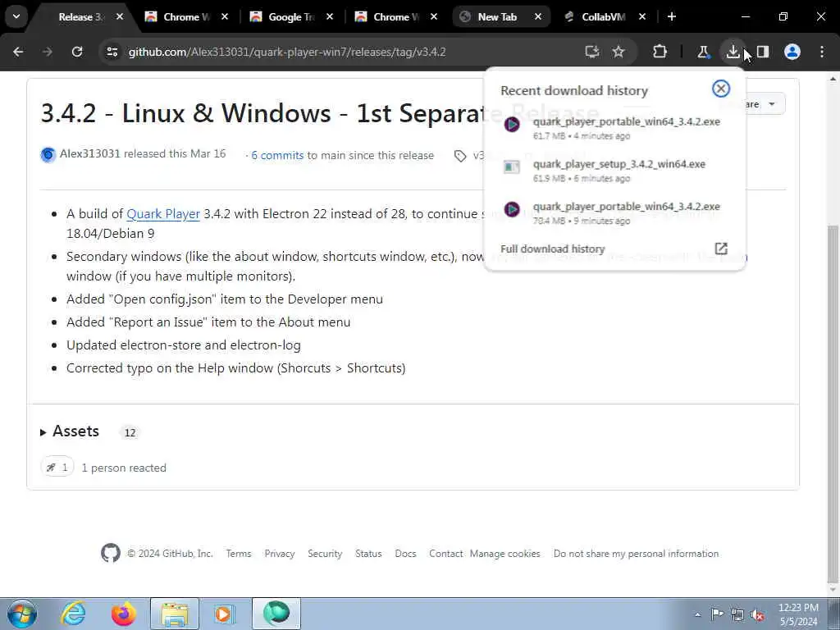Open the Privacy footer link
Viewport: 840px width, 630px height.
(x=280, y=554)
